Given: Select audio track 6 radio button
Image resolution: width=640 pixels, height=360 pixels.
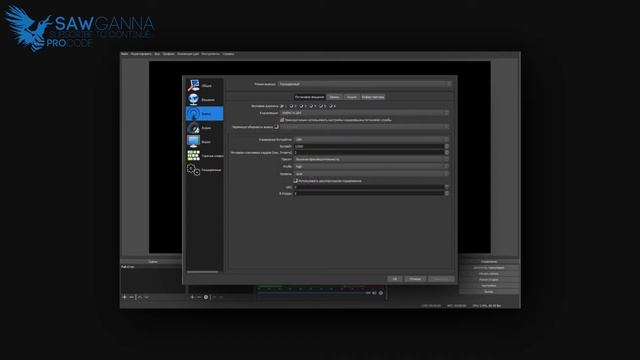Looking at the screenshot, I should click(x=331, y=106).
